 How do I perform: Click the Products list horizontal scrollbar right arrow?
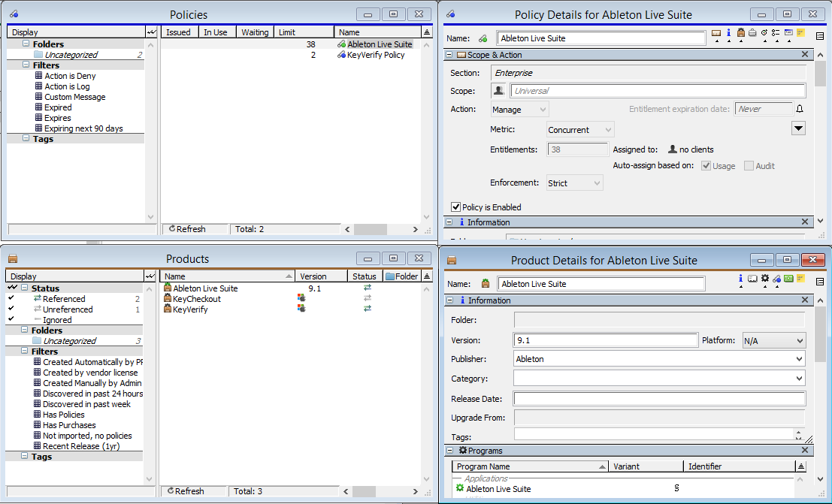pos(416,491)
